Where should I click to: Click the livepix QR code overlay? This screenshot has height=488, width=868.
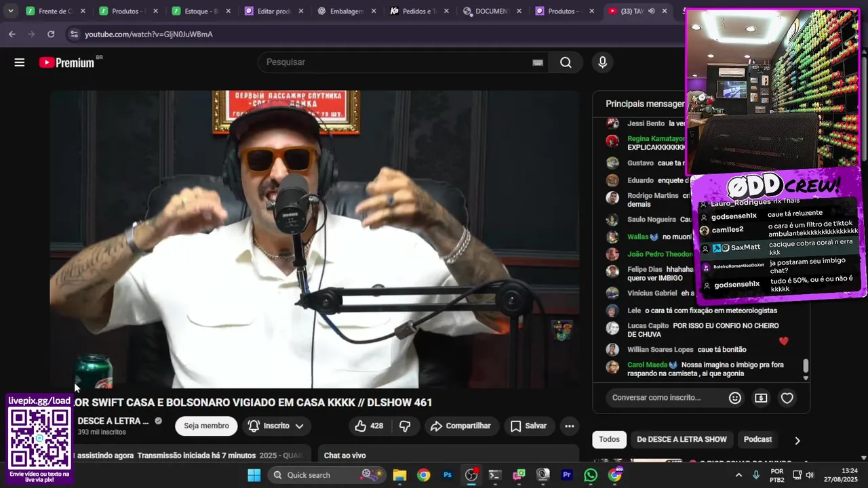pyautogui.click(x=39, y=438)
